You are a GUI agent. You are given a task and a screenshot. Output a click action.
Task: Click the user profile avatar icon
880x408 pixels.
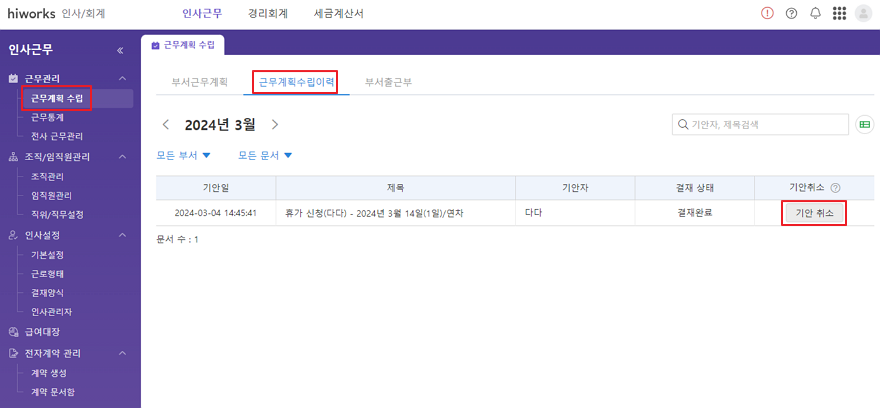point(863,14)
